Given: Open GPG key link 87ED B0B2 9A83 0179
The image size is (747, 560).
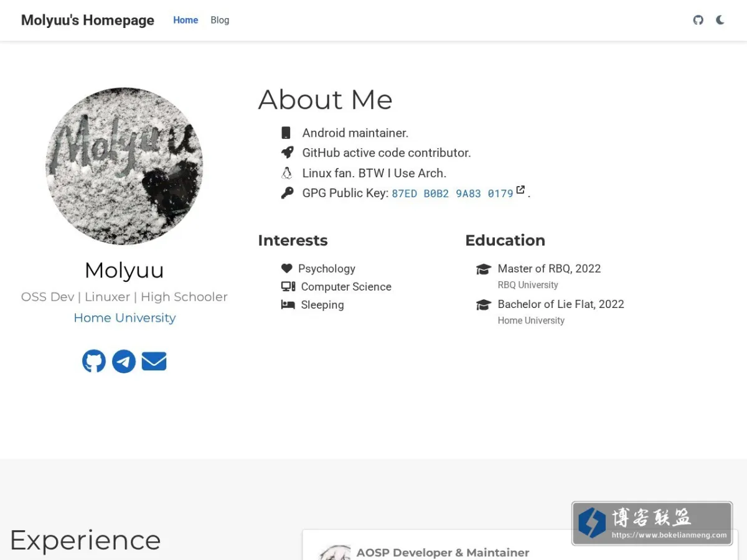Looking at the screenshot, I should tap(453, 194).
